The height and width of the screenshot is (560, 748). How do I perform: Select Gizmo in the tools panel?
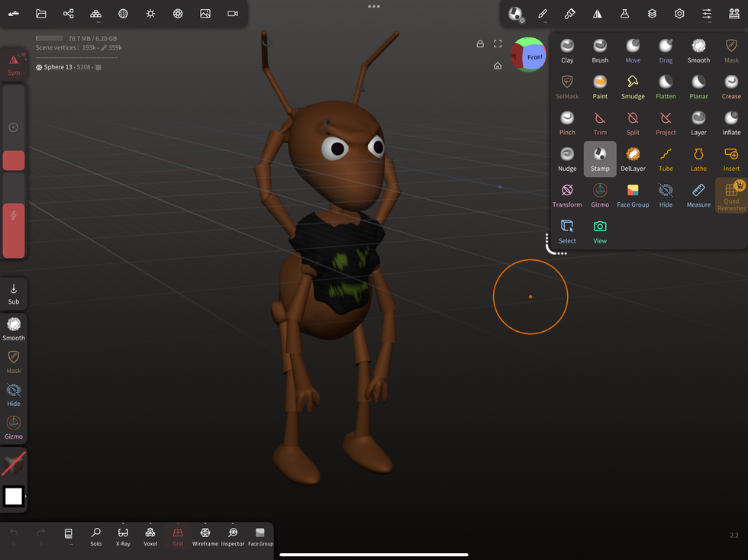coord(600,195)
